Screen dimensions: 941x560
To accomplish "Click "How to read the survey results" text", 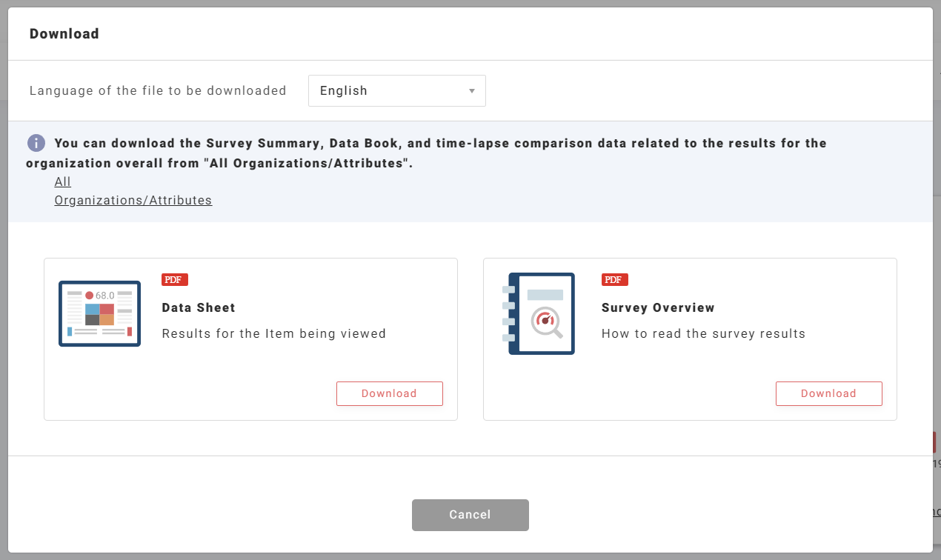I will coord(703,333).
